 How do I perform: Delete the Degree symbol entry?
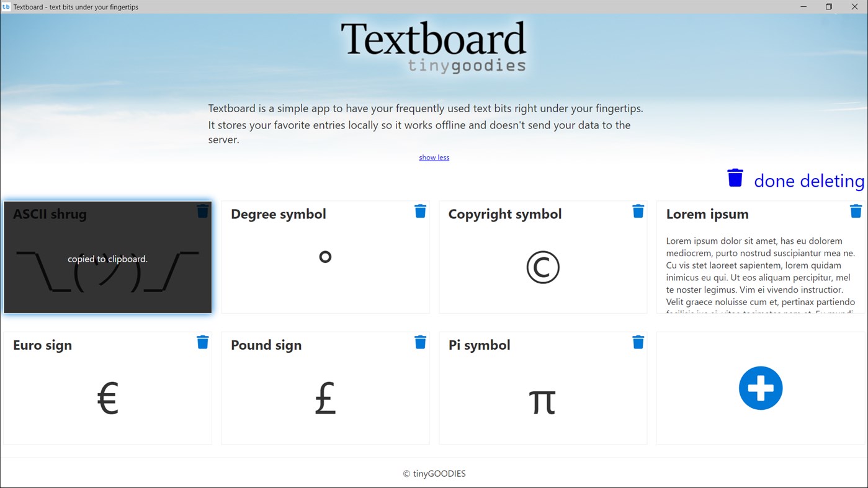(x=420, y=211)
